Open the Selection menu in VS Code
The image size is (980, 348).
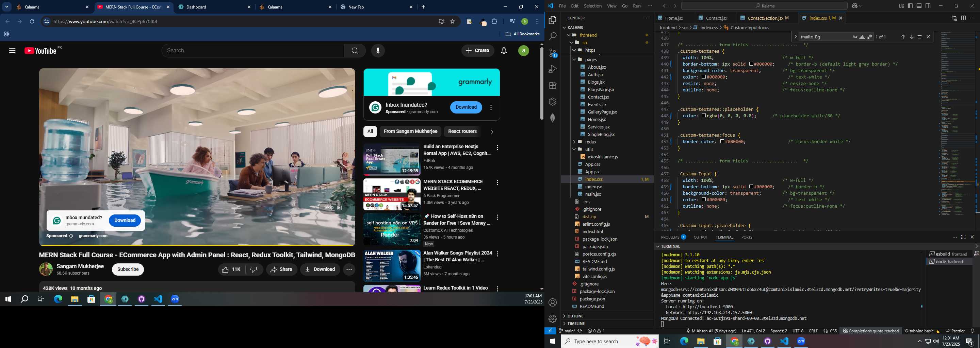click(x=593, y=6)
